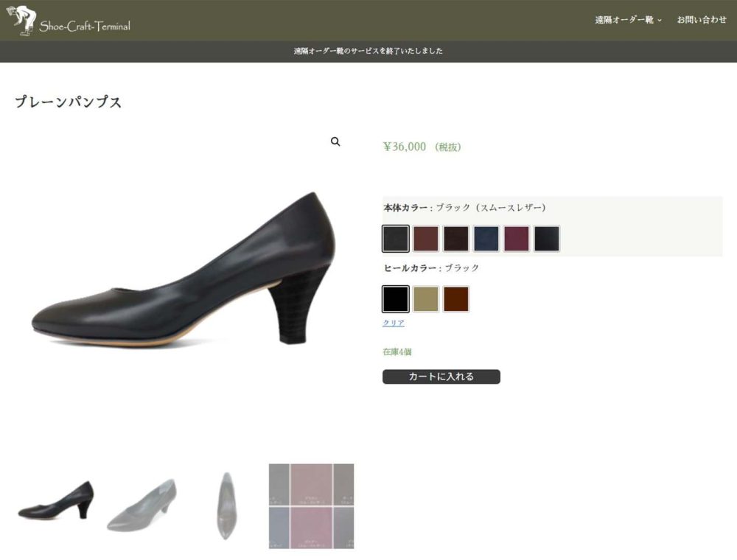Screen dimensions: 737x560
Task: Open the front-view pump thumbnail
Action: click(x=227, y=505)
